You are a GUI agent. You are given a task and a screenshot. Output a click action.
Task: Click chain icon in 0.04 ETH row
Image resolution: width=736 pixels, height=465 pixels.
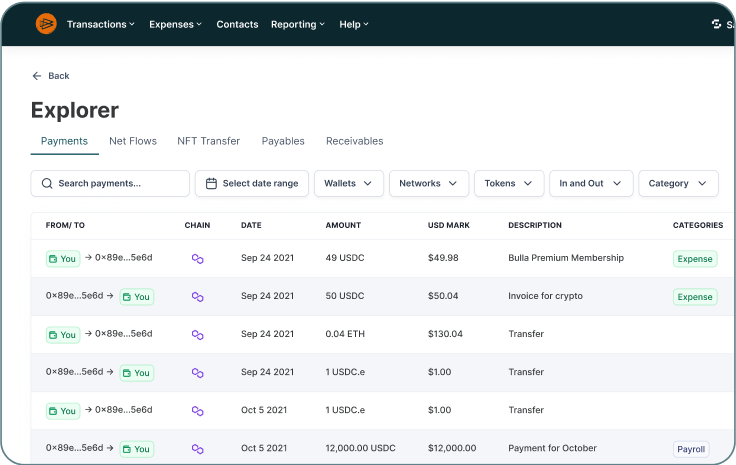click(x=198, y=335)
